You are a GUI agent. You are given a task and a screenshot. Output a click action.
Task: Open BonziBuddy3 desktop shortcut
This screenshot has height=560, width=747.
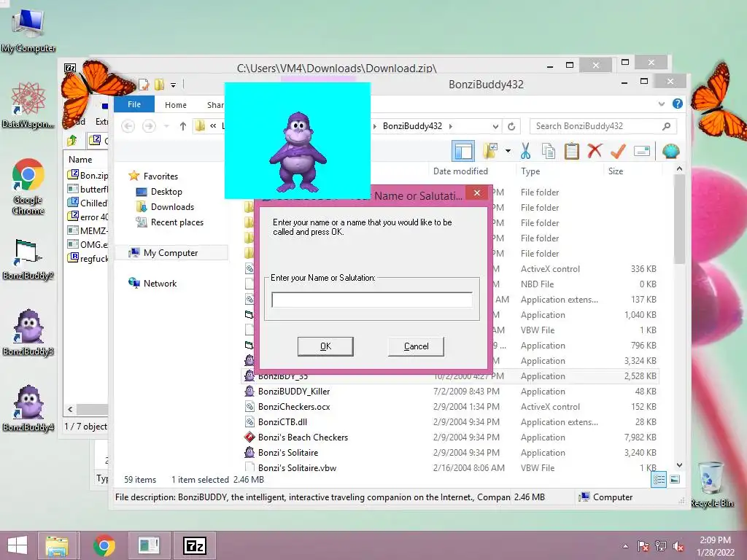click(28, 332)
